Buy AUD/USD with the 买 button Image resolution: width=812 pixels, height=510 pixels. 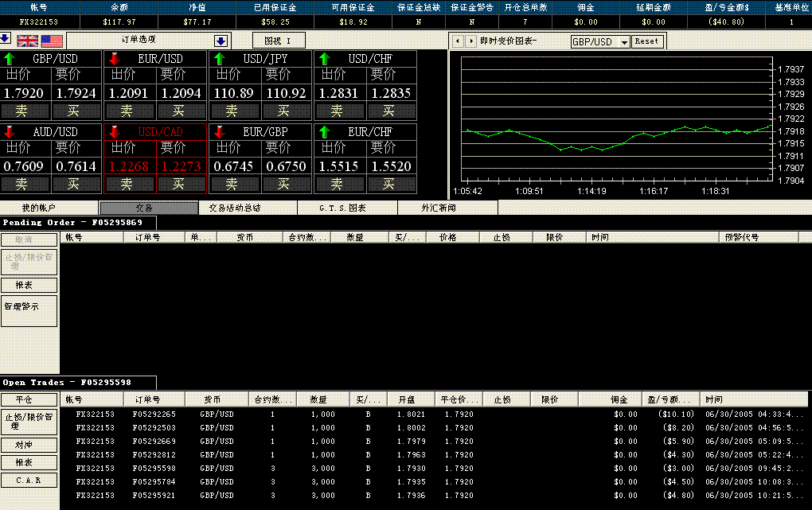tap(76, 184)
